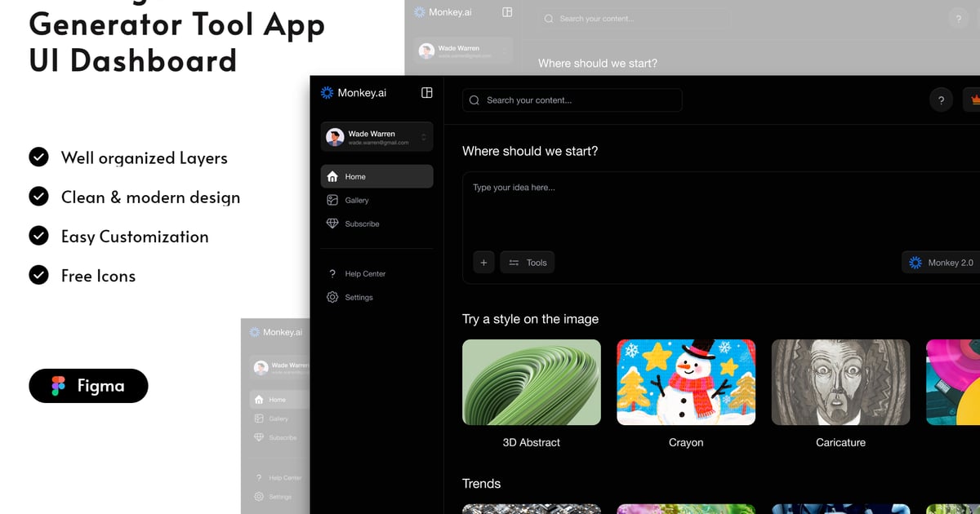Choose the Crayon snowman style thumbnail

tap(686, 382)
